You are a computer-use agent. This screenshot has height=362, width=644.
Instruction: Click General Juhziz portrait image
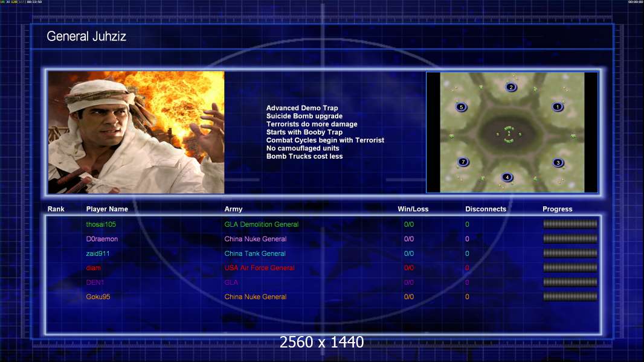point(137,132)
